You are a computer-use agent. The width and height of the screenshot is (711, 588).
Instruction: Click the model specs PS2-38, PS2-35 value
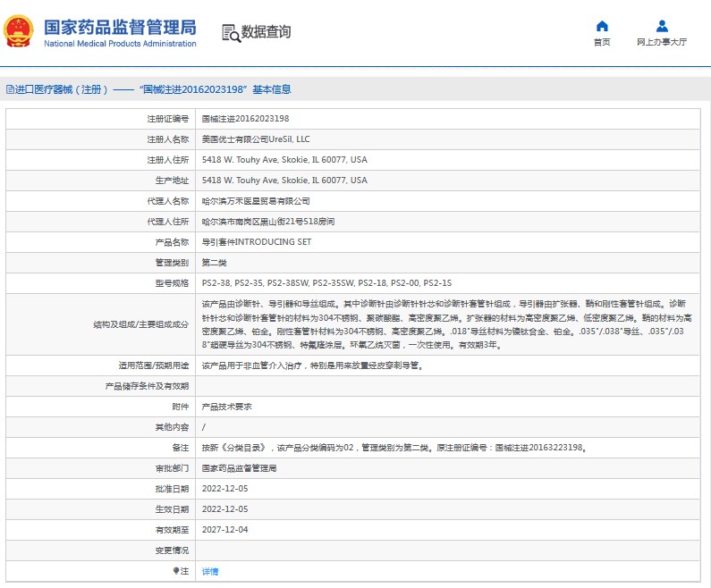pos(326,282)
